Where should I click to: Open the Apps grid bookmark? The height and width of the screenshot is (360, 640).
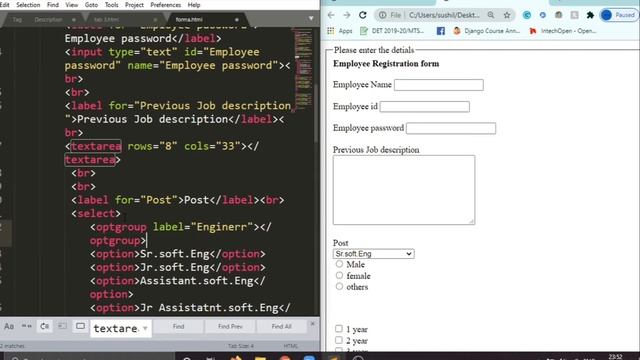pyautogui.click(x=340, y=31)
